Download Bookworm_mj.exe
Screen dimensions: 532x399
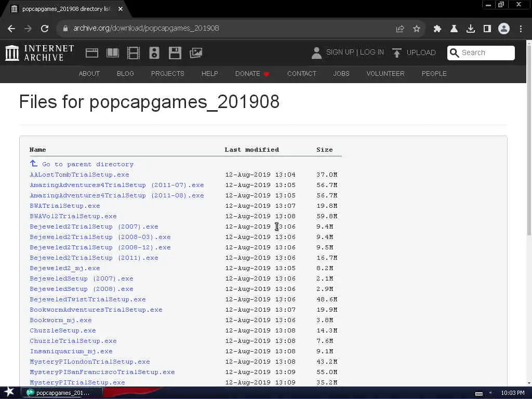tap(61, 320)
